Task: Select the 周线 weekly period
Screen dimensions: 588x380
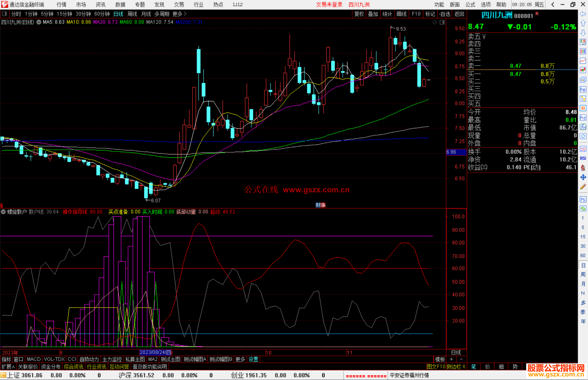Action: point(132,14)
